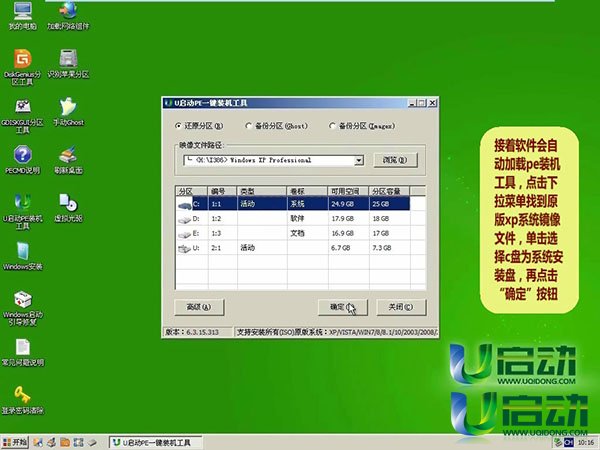Open the 开始 start menu
This screenshot has width=600, height=450.
15,443
